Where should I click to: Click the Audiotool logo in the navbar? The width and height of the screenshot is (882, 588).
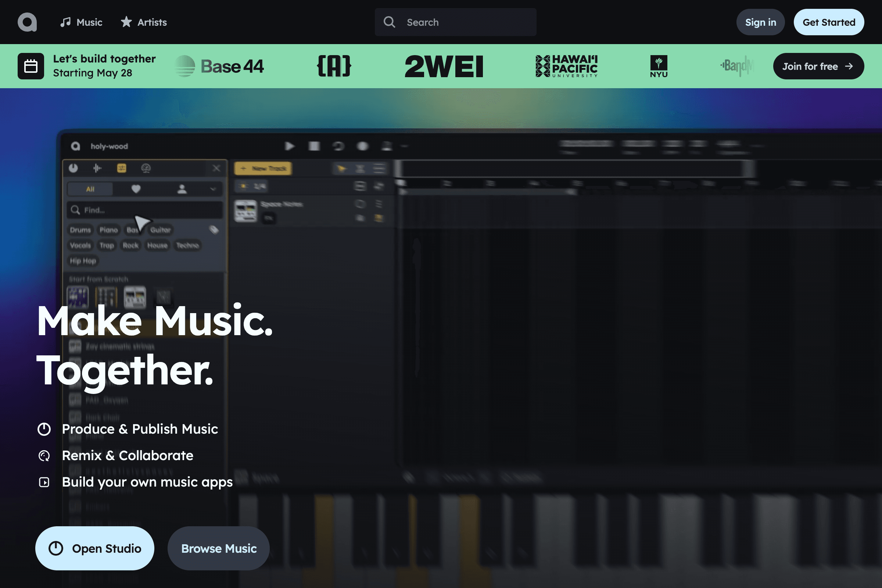(27, 22)
